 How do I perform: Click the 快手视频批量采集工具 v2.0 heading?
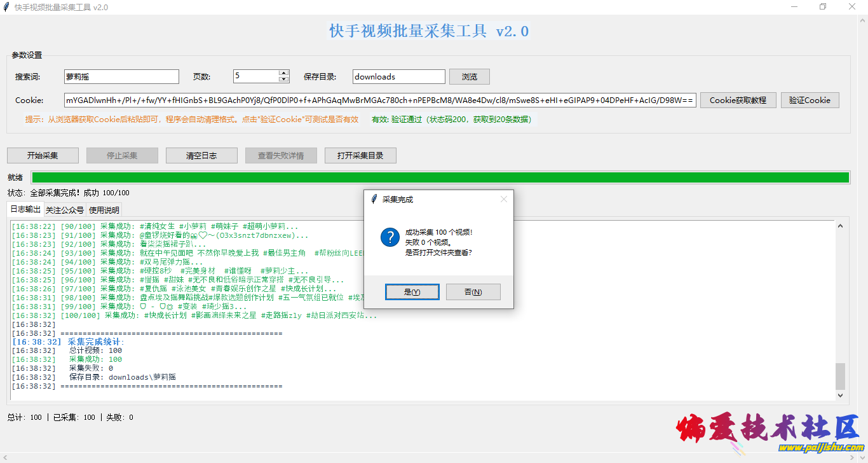[x=429, y=31]
